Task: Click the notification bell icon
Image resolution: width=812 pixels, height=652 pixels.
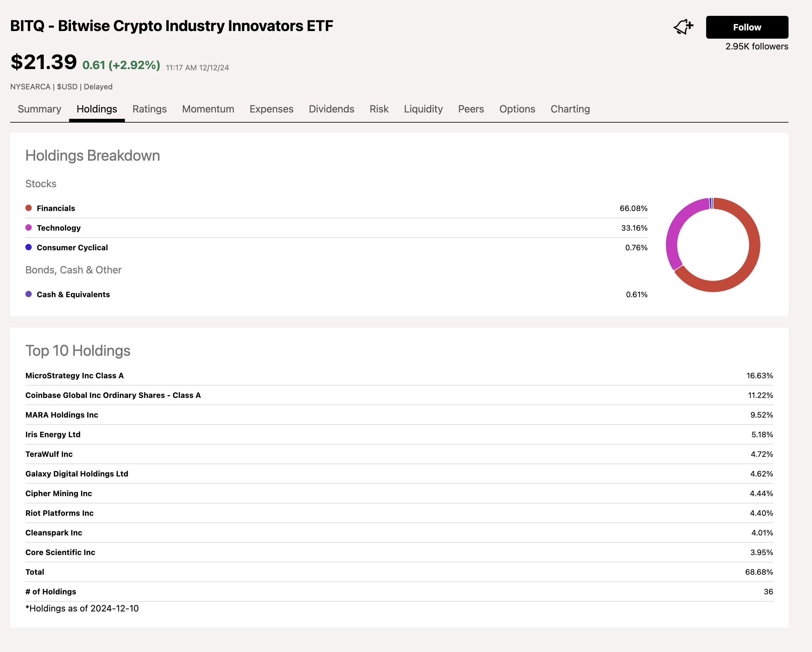Action: tap(683, 27)
